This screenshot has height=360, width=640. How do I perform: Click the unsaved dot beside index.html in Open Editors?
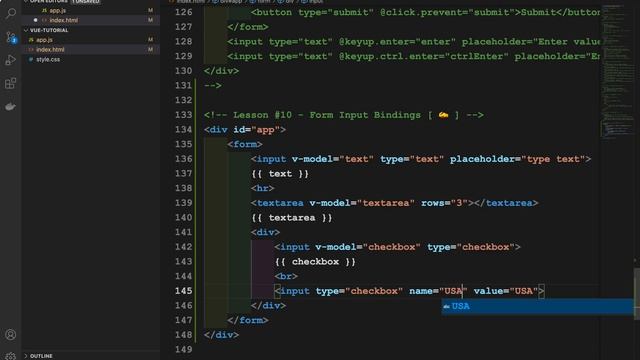(36, 20)
